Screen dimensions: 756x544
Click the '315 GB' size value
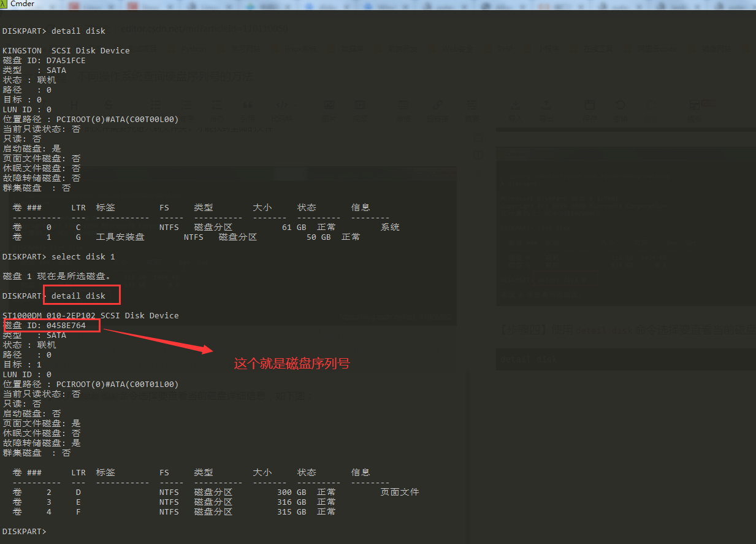[x=291, y=511]
